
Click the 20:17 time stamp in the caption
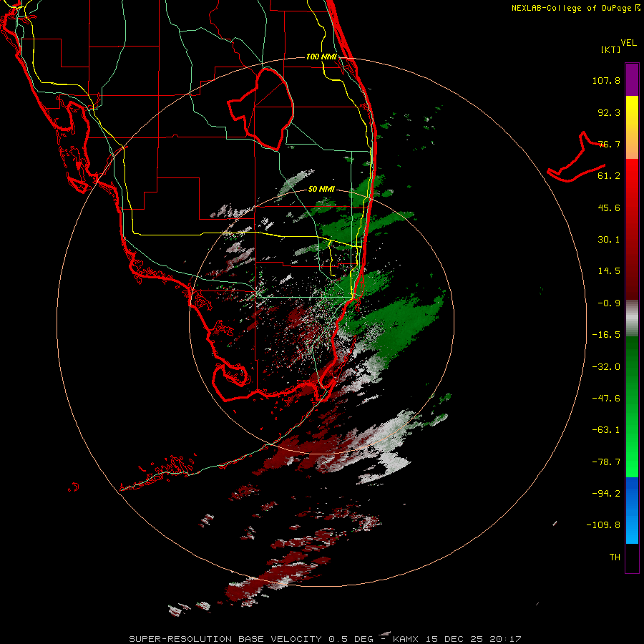point(505,639)
